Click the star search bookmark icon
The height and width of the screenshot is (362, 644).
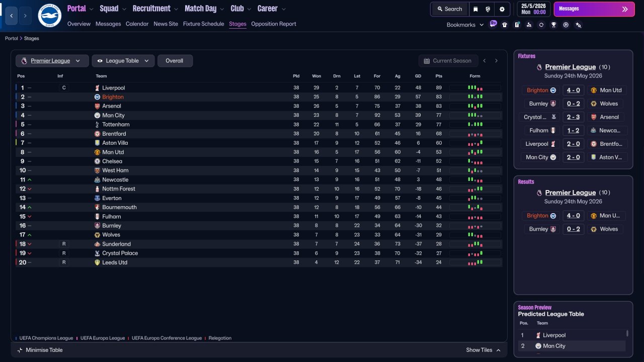[x=578, y=25]
